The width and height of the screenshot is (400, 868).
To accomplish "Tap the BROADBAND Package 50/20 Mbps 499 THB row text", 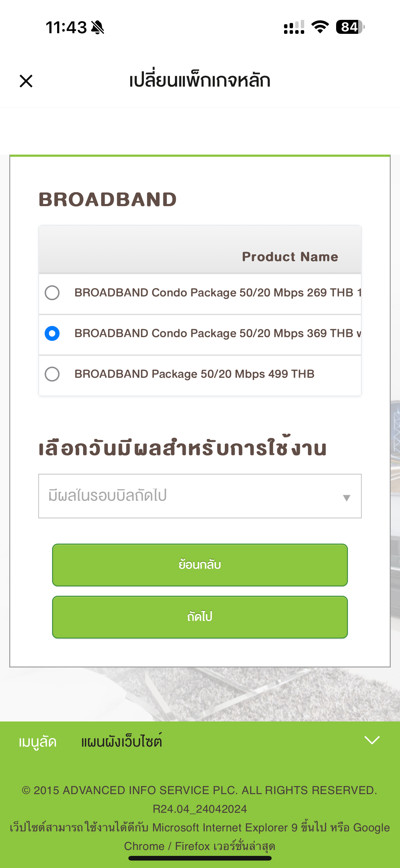I will tap(194, 374).
